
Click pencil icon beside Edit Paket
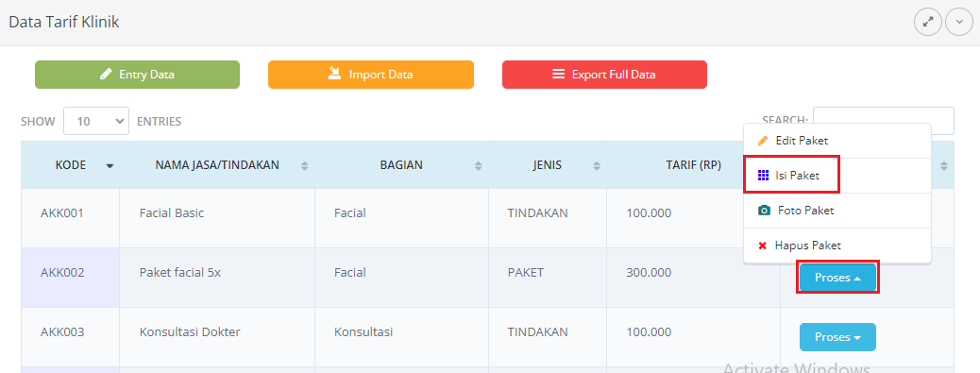pos(763,141)
